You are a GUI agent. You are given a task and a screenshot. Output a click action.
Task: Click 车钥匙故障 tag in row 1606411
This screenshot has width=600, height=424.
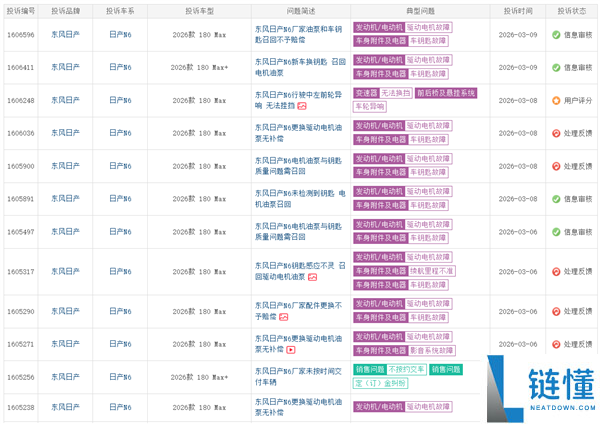pos(428,74)
